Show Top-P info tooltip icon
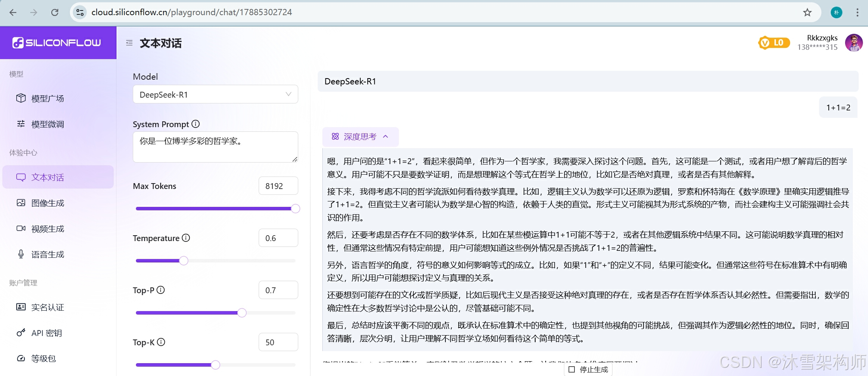868x376 pixels. tap(161, 290)
